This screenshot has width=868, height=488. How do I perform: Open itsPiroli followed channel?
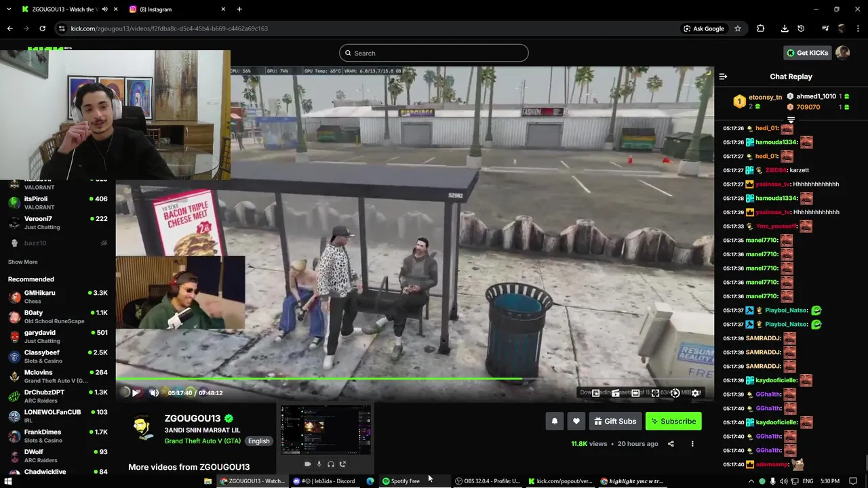[58, 203]
